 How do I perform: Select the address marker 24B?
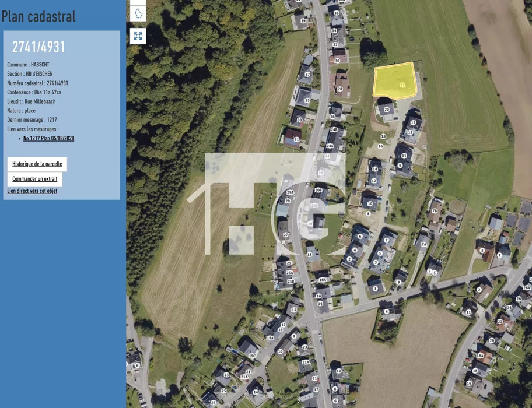click(x=334, y=129)
